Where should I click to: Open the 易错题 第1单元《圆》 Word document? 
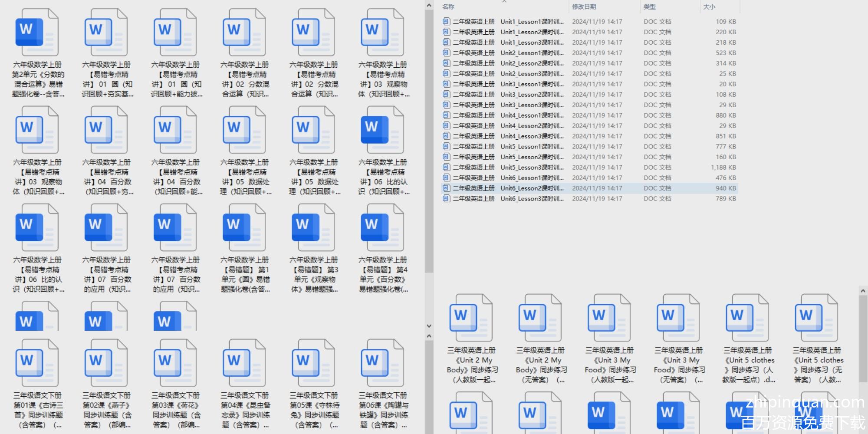244,228
